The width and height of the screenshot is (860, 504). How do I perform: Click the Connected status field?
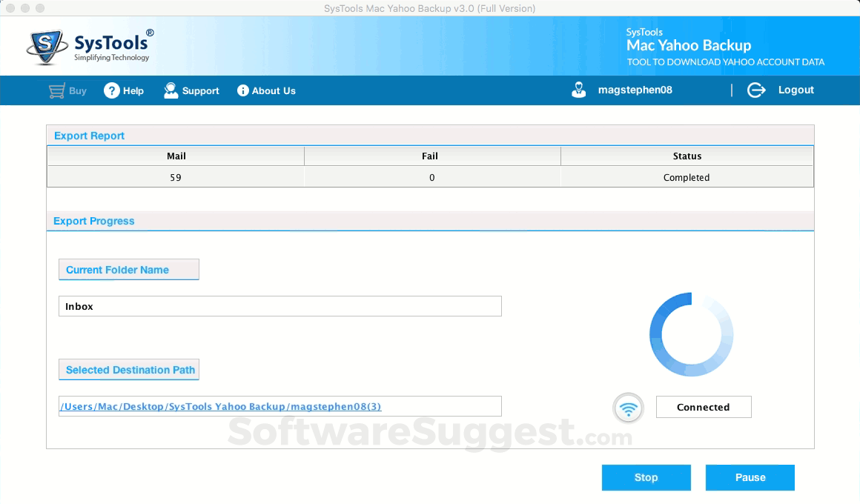(x=704, y=407)
